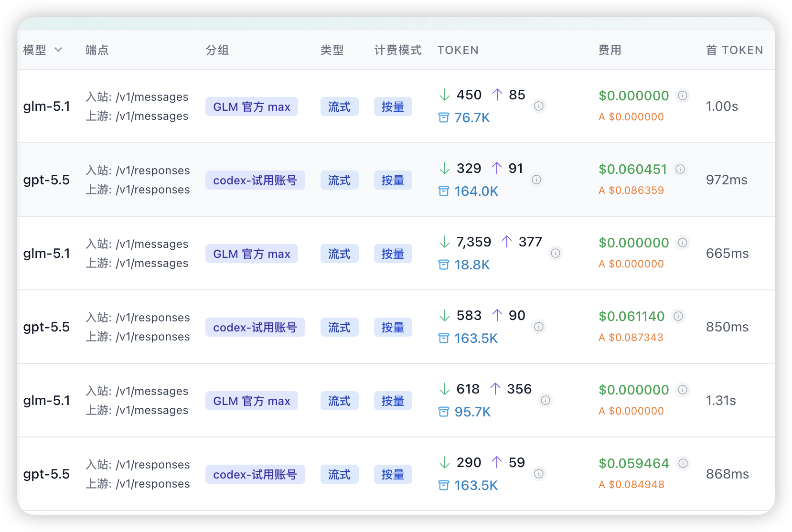Open the 模型 column dropdown chevron
This screenshot has height=532, width=792.
[x=58, y=50]
